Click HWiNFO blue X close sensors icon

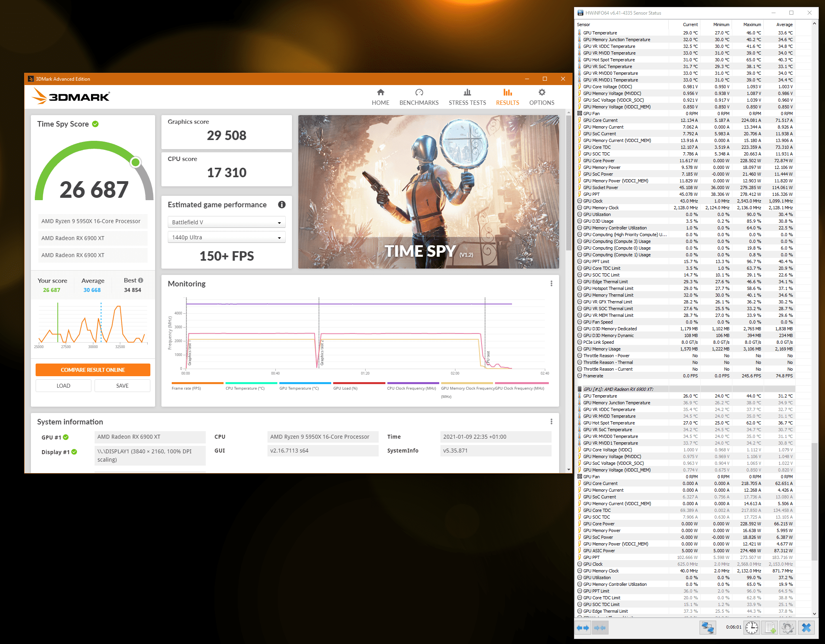[x=806, y=628]
